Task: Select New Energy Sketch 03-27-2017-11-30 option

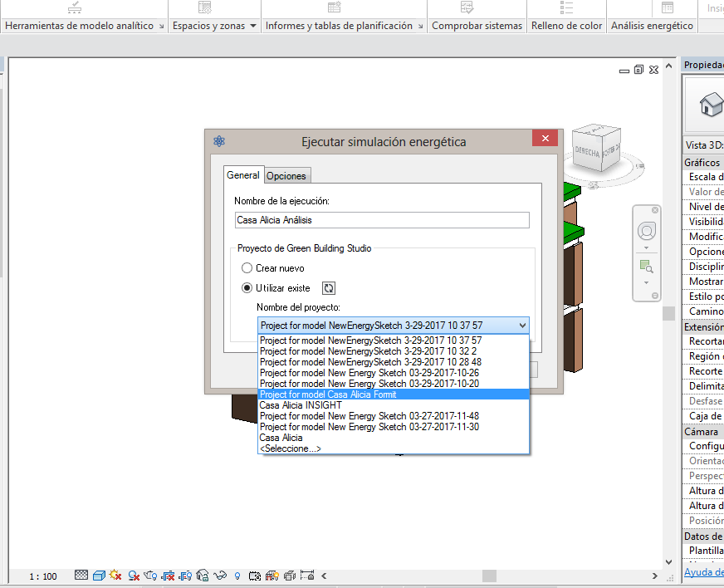Action: (x=393, y=427)
